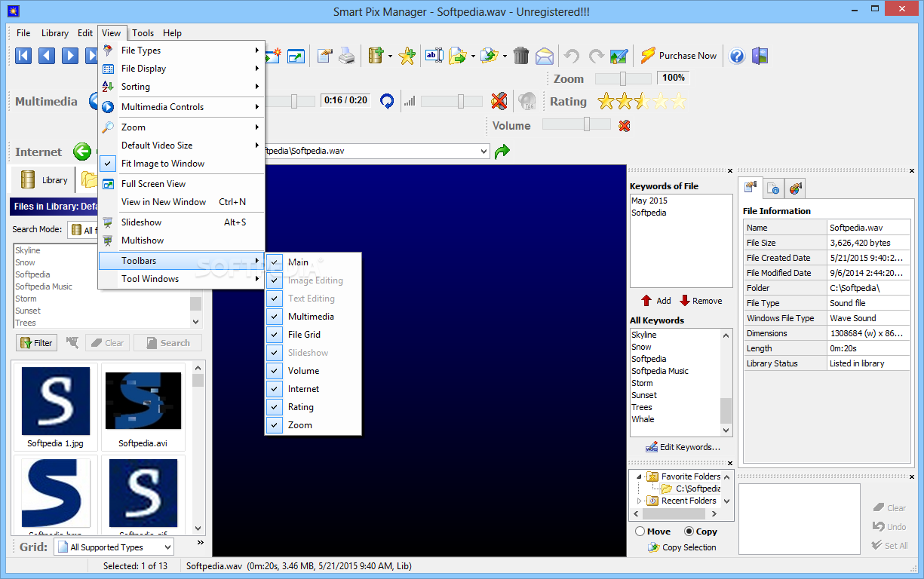924x579 pixels.
Task: Expand the Grid toolbar overflow chevron
Action: coord(201,542)
